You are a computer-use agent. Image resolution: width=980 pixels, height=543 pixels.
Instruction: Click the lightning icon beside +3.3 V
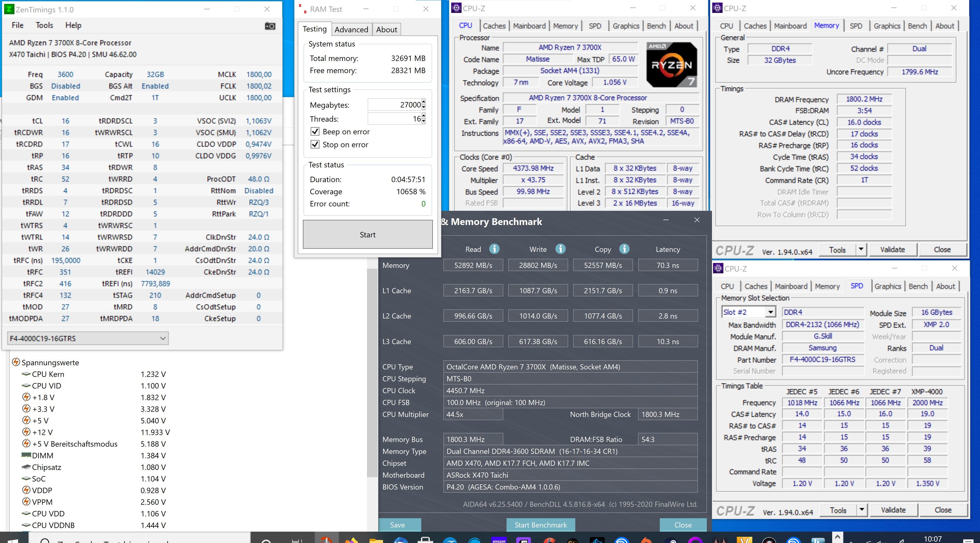(26, 409)
